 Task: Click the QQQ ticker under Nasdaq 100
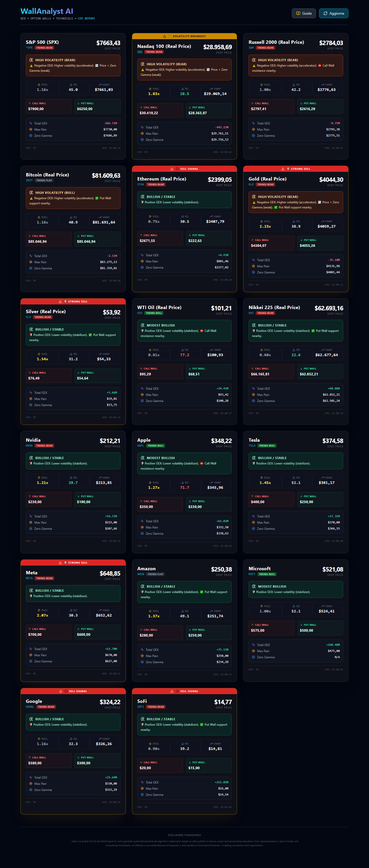(140, 52)
